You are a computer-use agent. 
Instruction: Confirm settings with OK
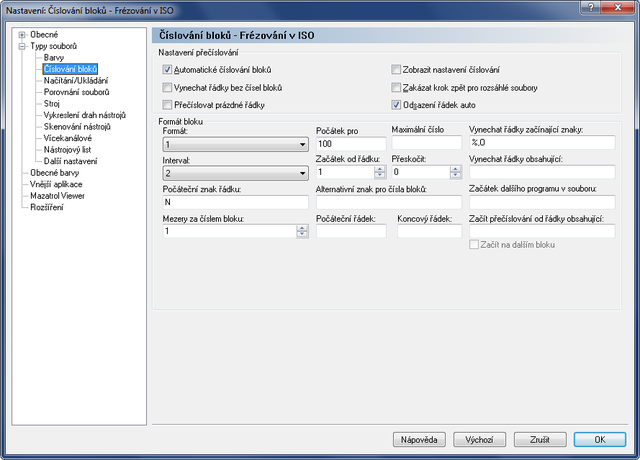tap(600, 440)
